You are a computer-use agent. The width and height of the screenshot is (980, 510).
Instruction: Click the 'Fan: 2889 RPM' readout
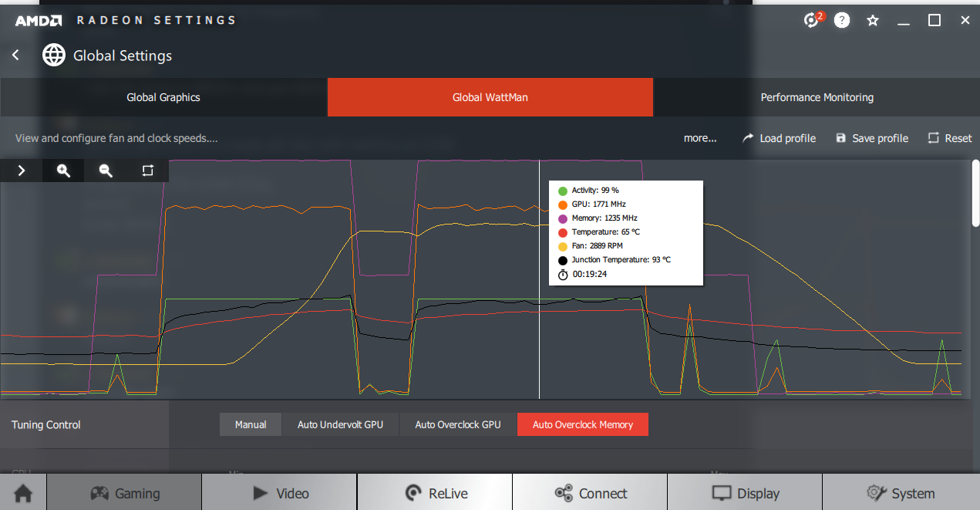pos(597,246)
